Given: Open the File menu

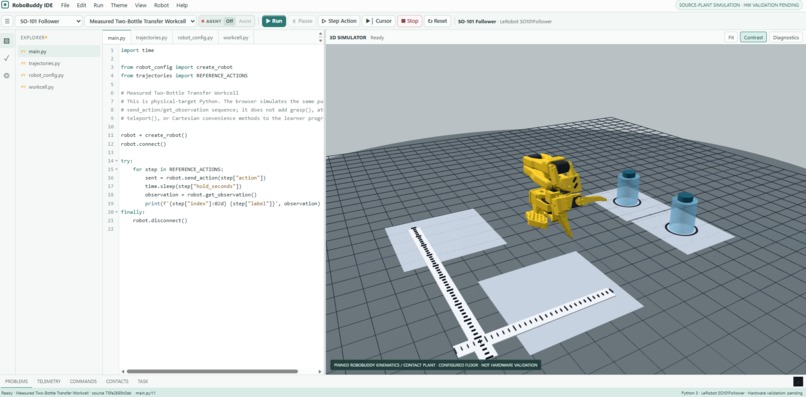Looking at the screenshot, I should point(65,5).
